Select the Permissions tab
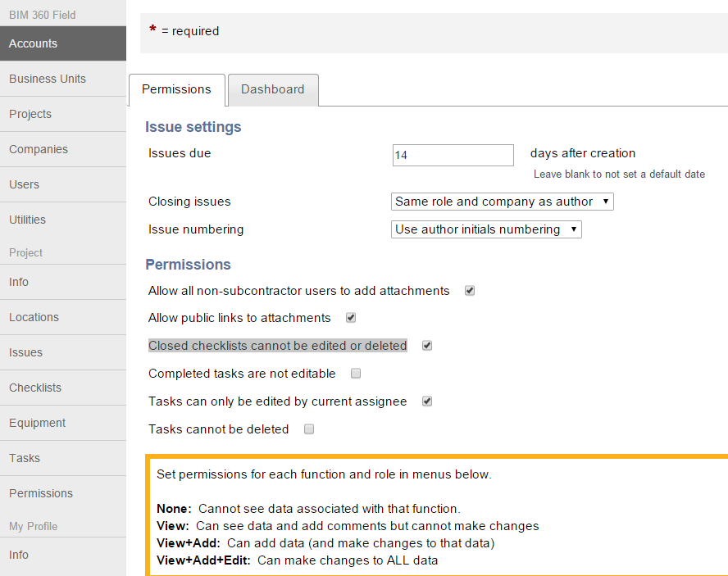Image resolution: width=728 pixels, height=576 pixels. coord(176,89)
